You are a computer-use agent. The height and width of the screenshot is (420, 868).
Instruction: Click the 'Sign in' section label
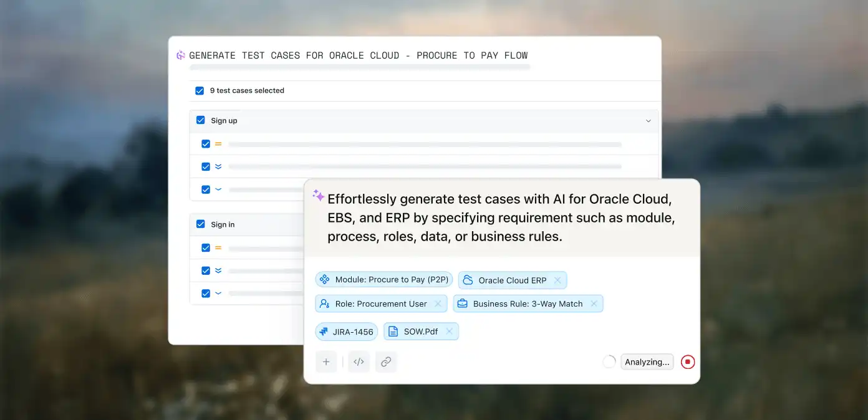[223, 225]
